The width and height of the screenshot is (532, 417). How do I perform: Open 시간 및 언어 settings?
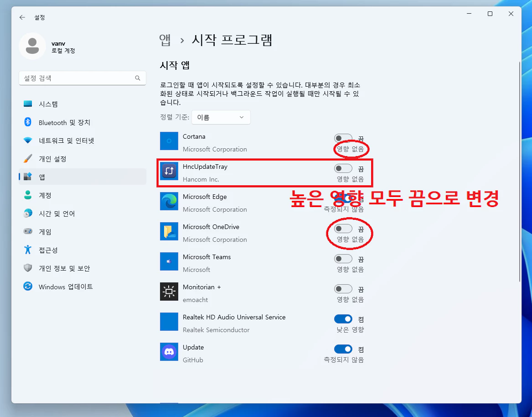coord(83,214)
